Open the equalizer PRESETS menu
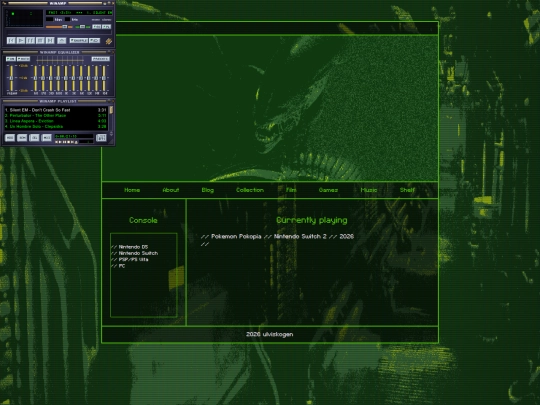 [x=101, y=59]
